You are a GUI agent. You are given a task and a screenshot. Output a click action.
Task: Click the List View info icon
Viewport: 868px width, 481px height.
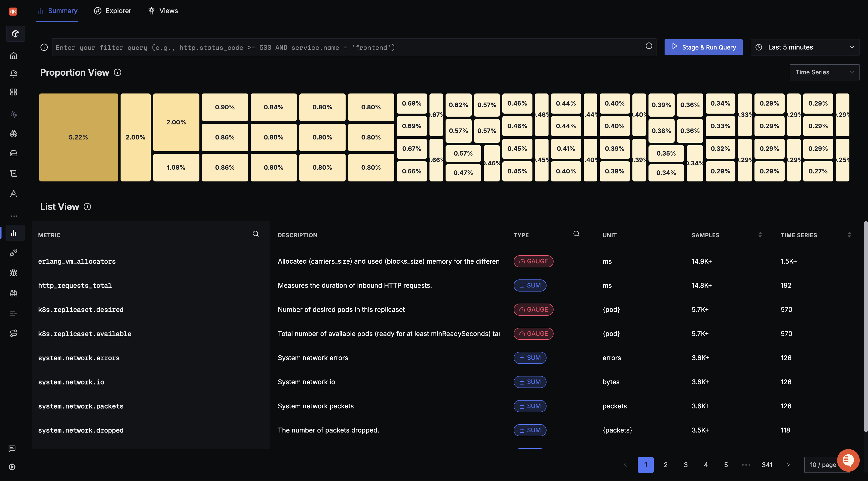[87, 207]
